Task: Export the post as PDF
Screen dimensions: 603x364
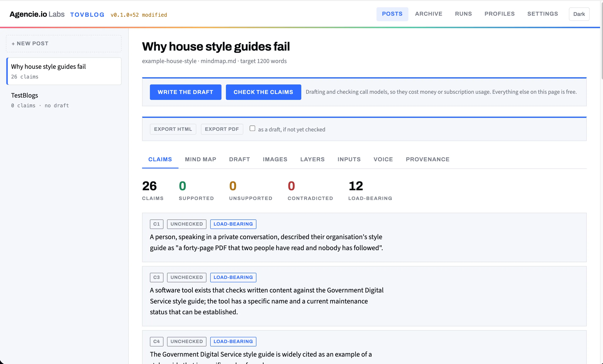Action: (x=222, y=129)
